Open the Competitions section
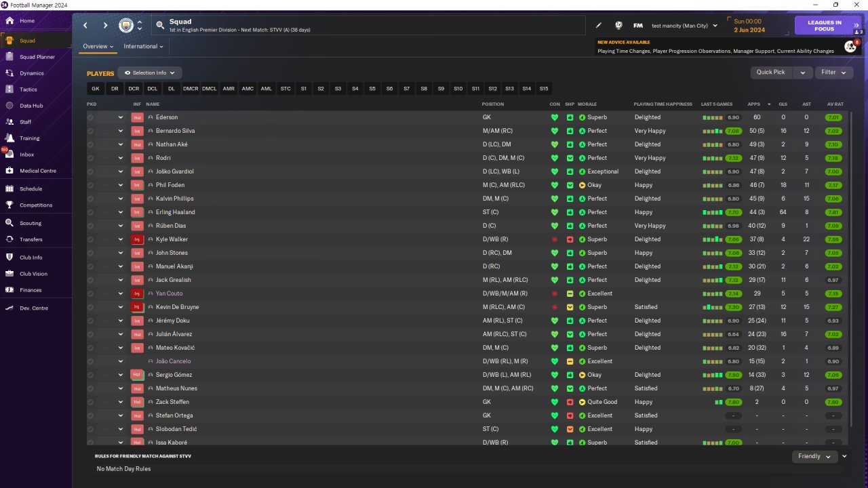The width and height of the screenshot is (868, 488). point(36,205)
